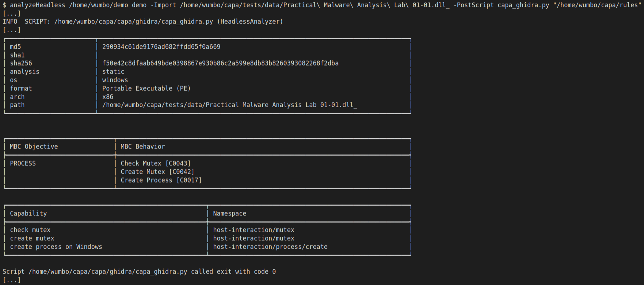Click the "x86" arch value

[108, 97]
